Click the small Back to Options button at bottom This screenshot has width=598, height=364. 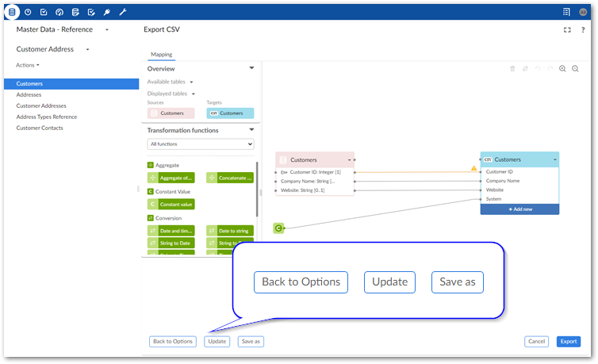coord(173,342)
